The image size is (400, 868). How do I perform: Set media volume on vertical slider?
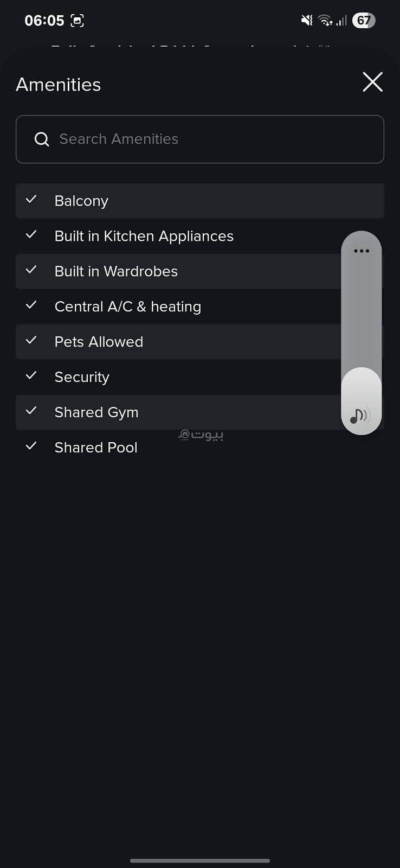pos(362,333)
